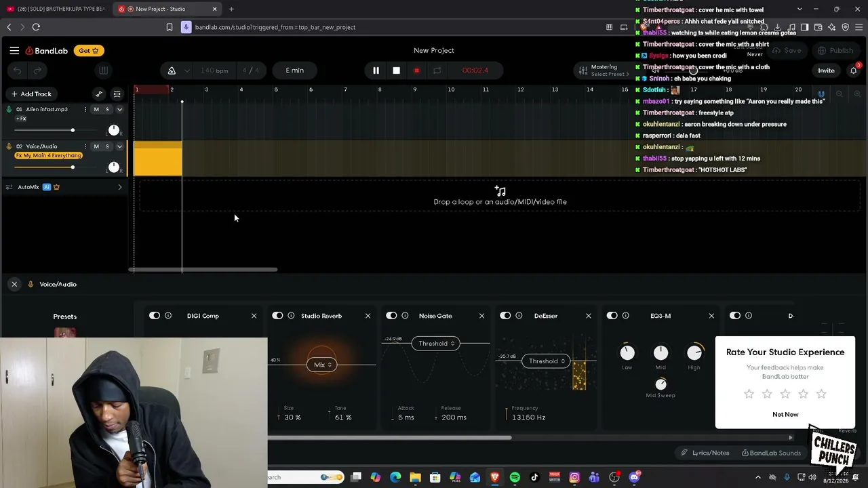Click the Get membership crown button
Viewport: 868px width, 488px height.
89,51
